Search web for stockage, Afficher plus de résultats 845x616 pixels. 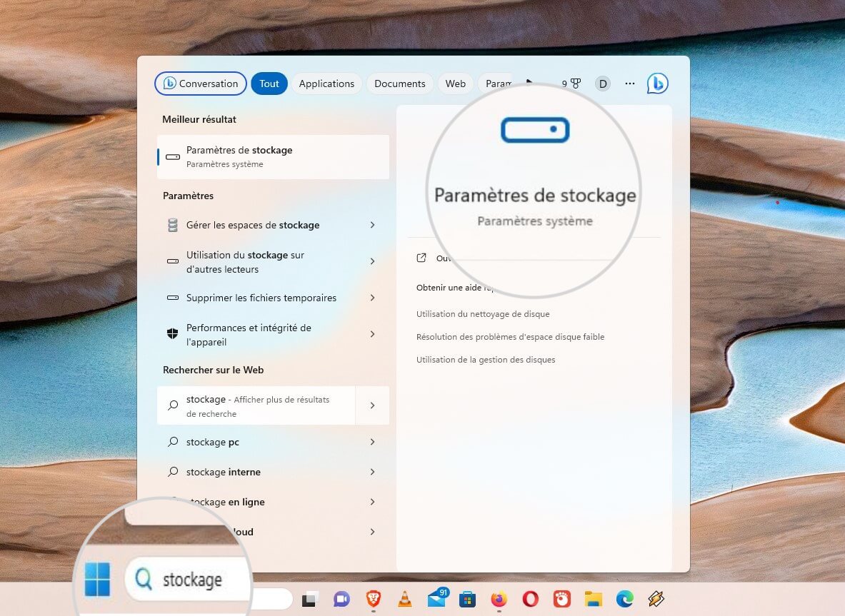[x=256, y=405]
